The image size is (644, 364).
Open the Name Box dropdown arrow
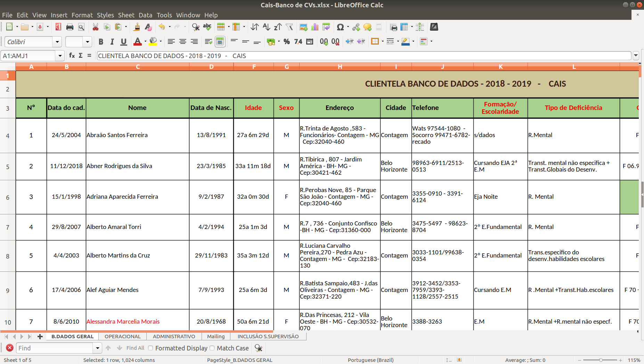[x=60, y=56]
